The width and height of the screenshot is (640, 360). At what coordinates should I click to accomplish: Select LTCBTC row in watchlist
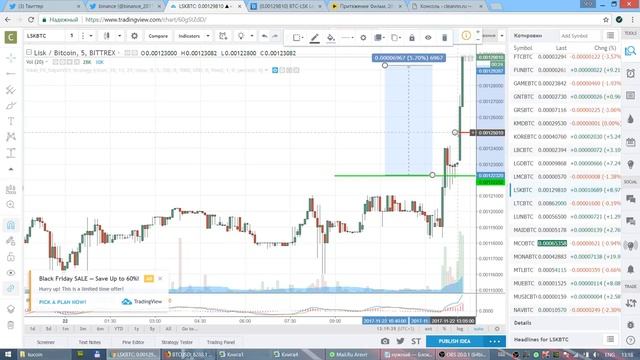(565, 203)
